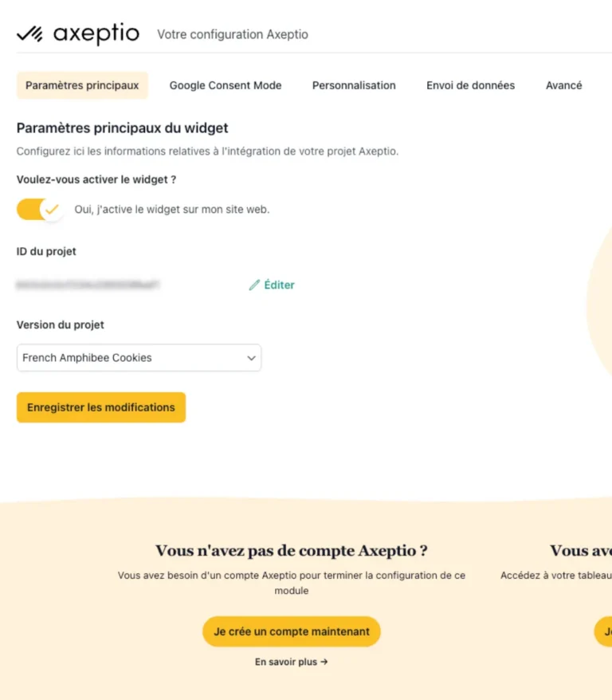Select the Paramètres principaux tab

tap(82, 85)
